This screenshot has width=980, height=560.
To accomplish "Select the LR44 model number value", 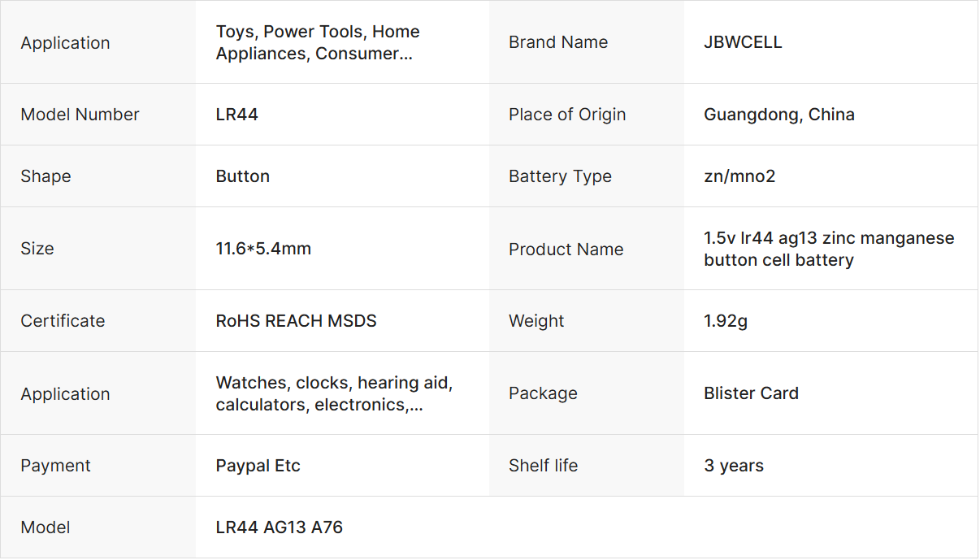I will click(x=237, y=115).
